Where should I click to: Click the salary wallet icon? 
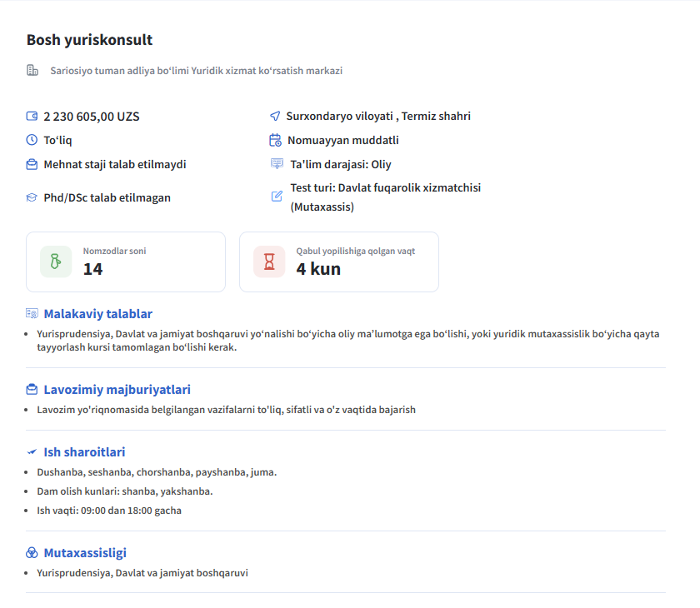[x=32, y=117]
